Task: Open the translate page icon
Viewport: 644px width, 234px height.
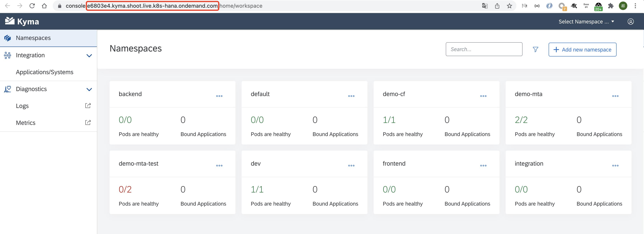Action: [485, 6]
